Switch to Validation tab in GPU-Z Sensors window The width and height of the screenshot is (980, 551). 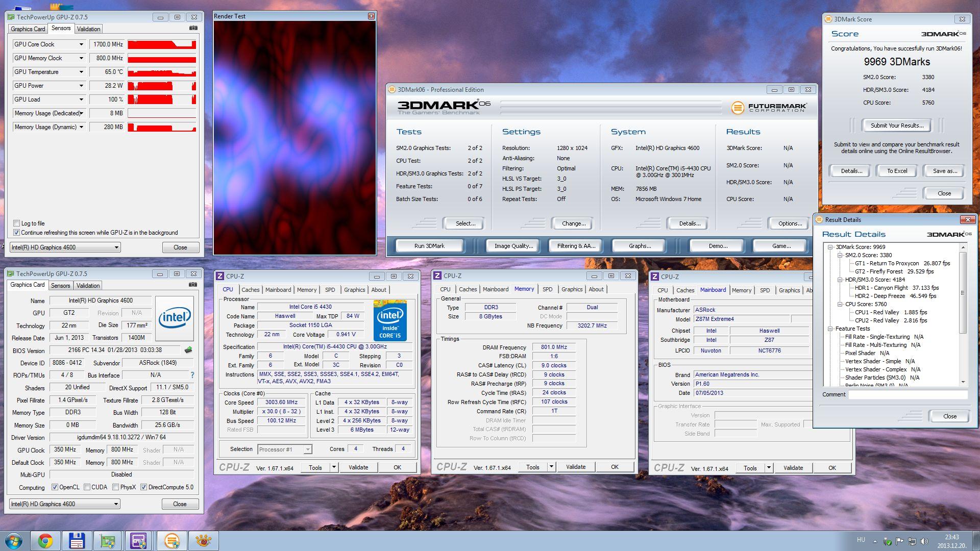click(88, 29)
